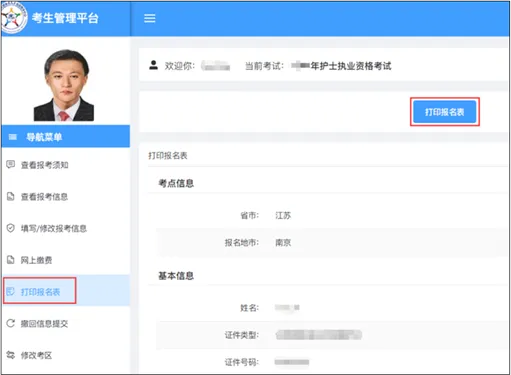Click the 考生管理平台 title
This screenshot has width=511, height=375.
point(65,18)
